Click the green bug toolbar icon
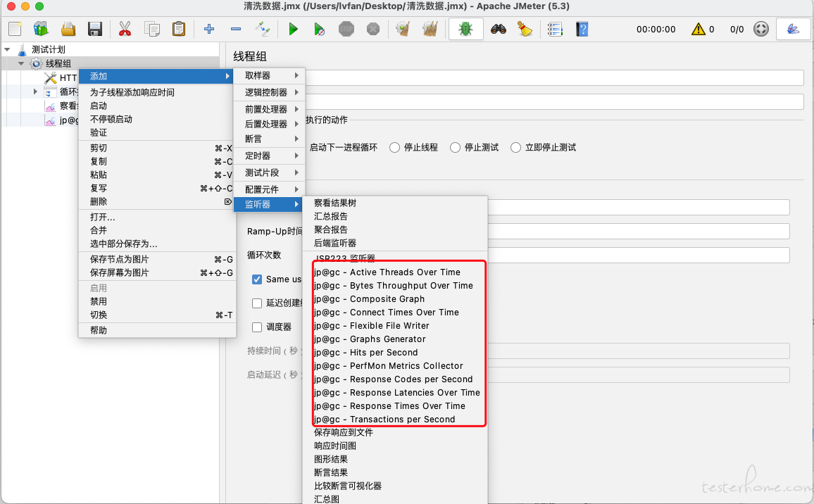 465,29
